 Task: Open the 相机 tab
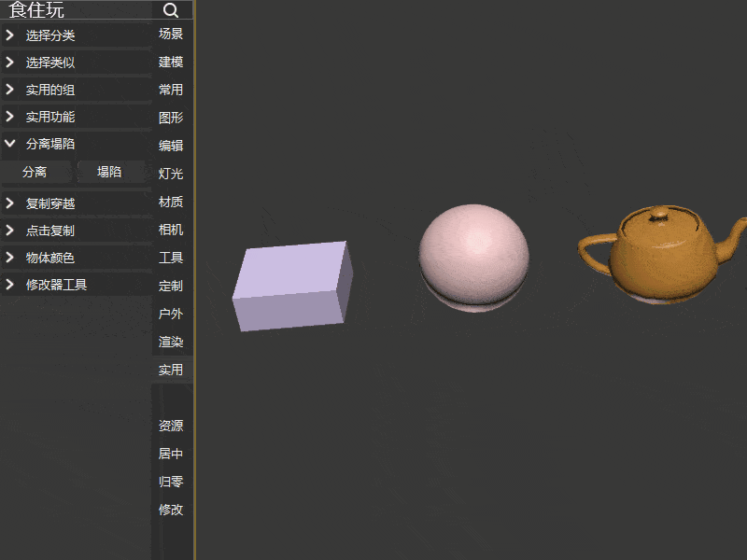171,230
